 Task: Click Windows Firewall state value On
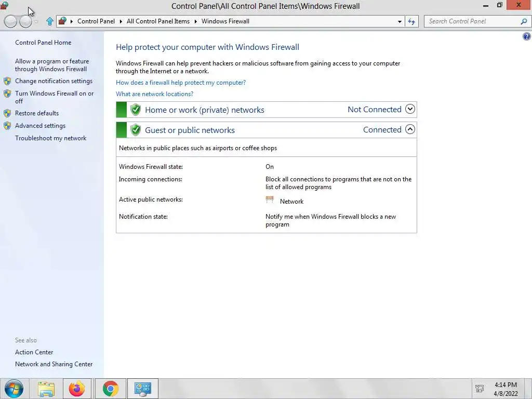click(x=270, y=167)
